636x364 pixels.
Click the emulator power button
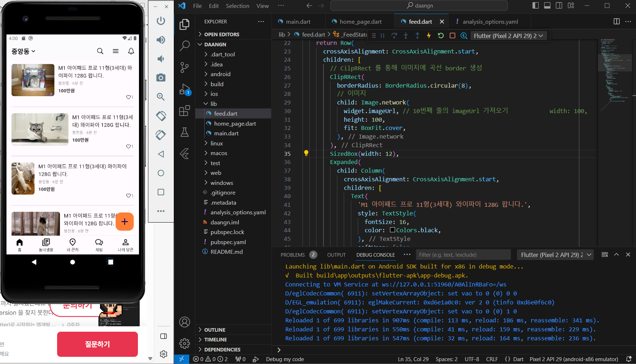(x=161, y=21)
